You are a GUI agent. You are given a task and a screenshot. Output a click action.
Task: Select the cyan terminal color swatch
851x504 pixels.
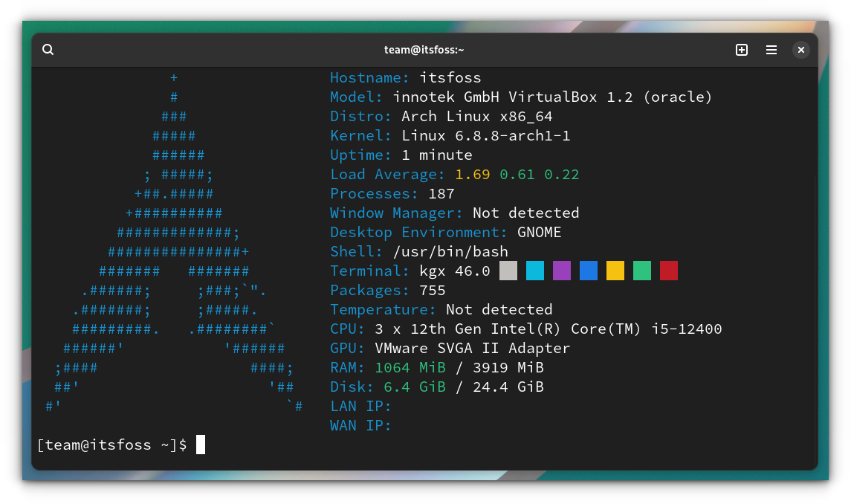(535, 271)
